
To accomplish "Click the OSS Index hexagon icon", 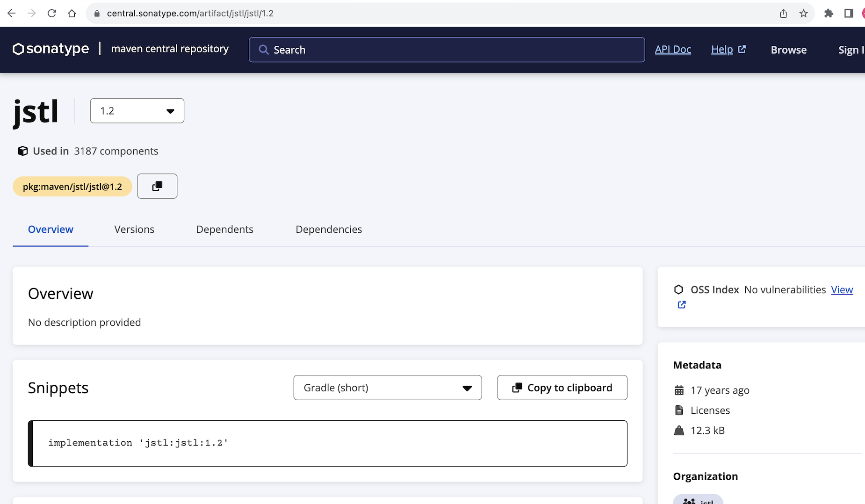I will (x=678, y=289).
